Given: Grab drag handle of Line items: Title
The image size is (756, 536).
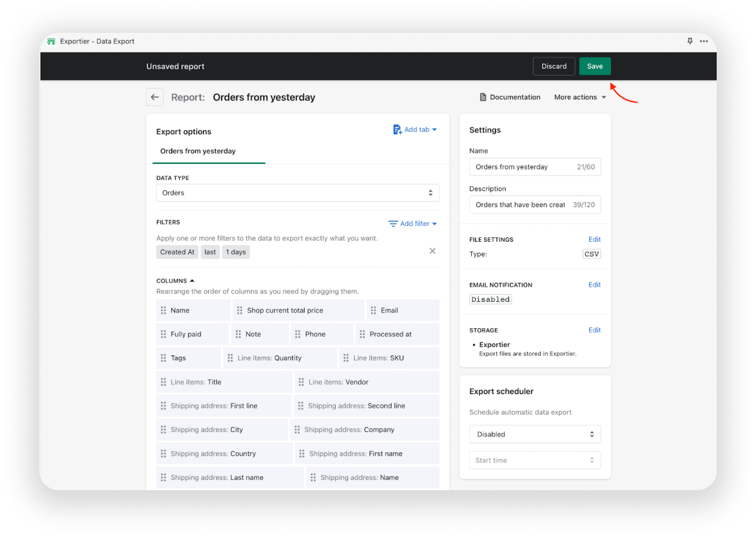Looking at the screenshot, I should click(x=164, y=382).
